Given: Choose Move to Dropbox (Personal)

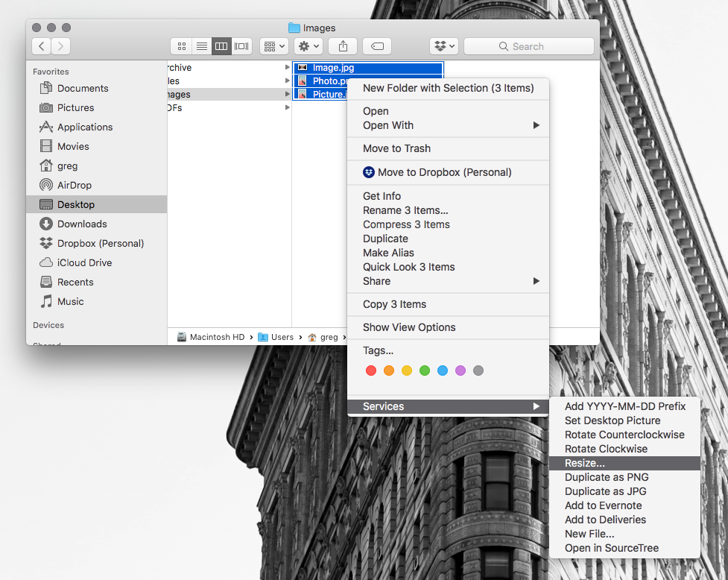Looking at the screenshot, I should (x=448, y=172).
